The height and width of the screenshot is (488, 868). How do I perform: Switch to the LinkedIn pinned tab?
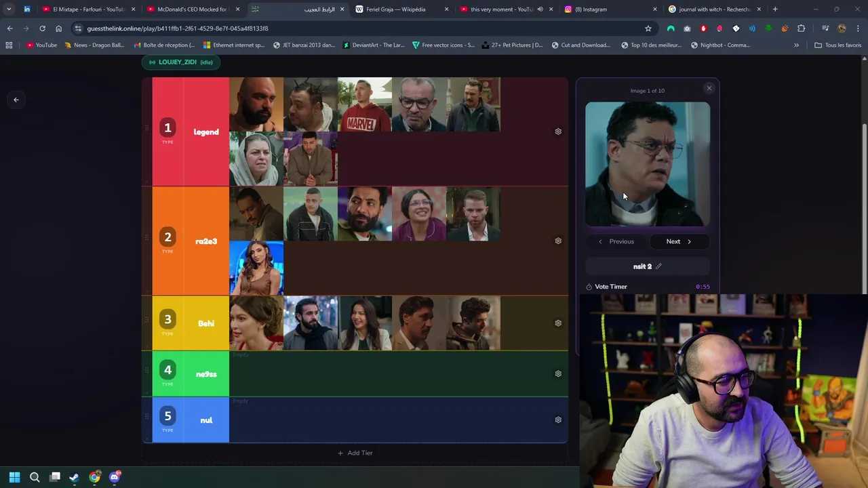26,9
